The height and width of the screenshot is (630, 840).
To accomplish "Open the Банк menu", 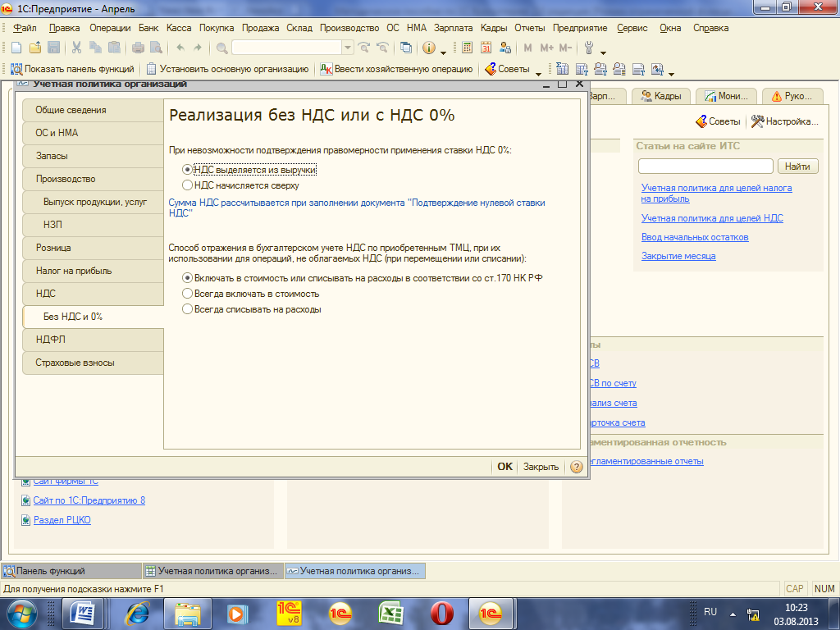I will tap(148, 28).
